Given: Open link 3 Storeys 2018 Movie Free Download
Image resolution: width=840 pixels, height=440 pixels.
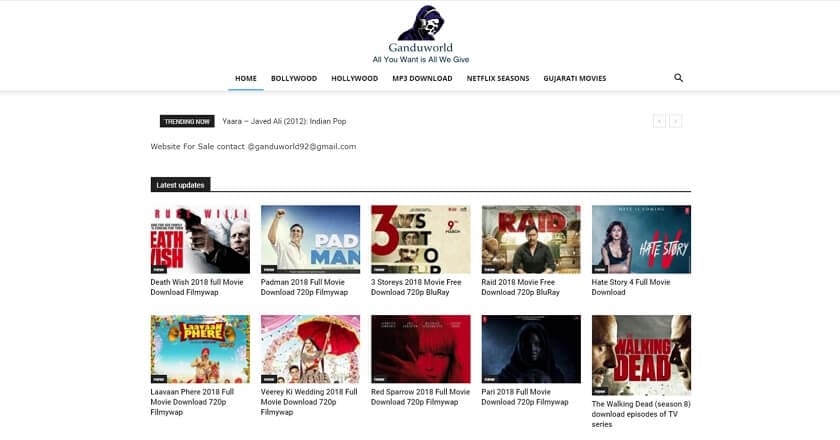Looking at the screenshot, I should tap(416, 287).
